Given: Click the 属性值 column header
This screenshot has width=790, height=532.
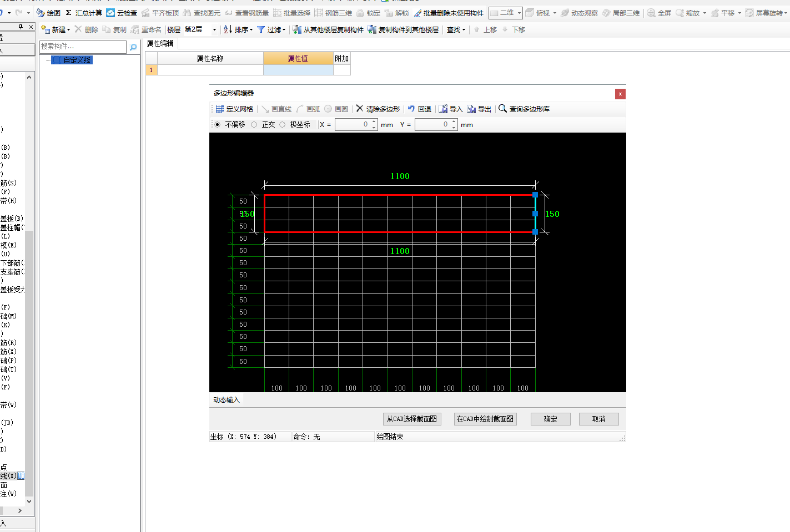Looking at the screenshot, I should pyautogui.click(x=298, y=58).
